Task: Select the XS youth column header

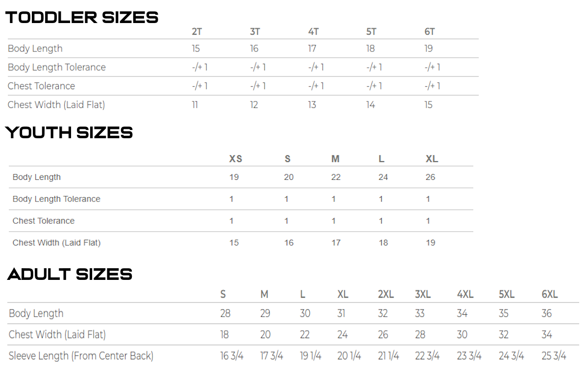Action: click(235, 159)
